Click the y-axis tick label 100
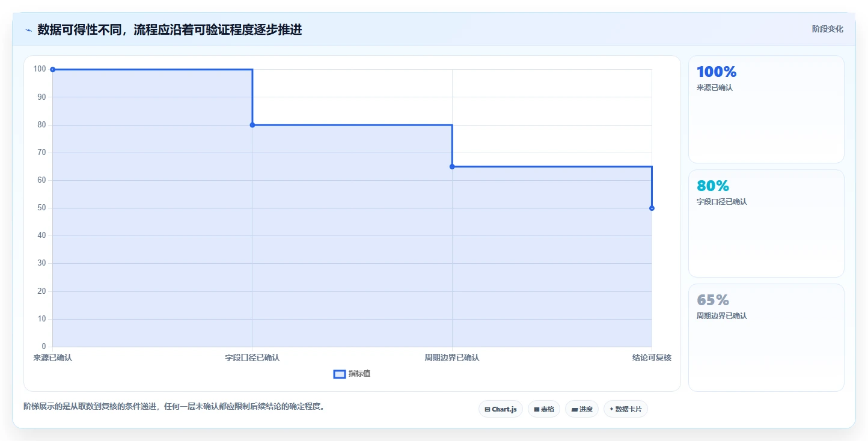This screenshot has width=868, height=441. click(40, 69)
